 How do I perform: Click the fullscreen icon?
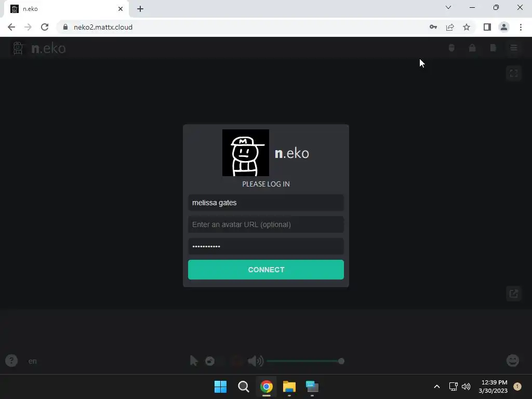[514, 73]
